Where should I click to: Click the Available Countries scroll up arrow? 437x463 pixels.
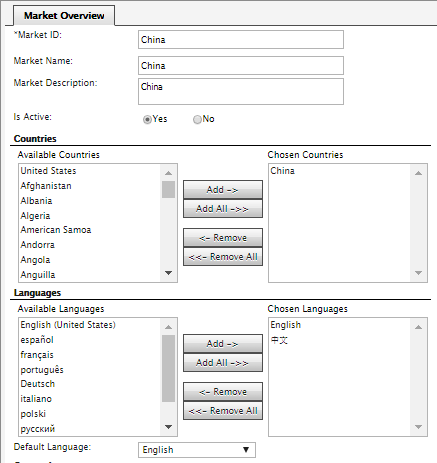coord(169,173)
